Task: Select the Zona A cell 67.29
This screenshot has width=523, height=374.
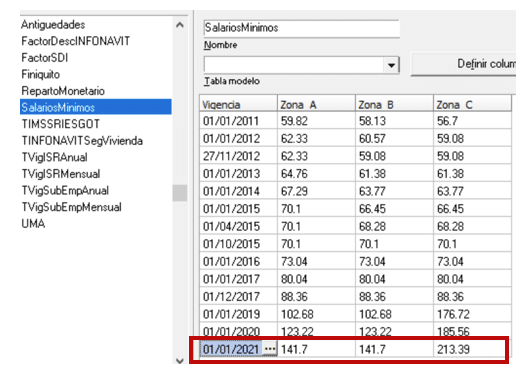Action: (x=316, y=191)
